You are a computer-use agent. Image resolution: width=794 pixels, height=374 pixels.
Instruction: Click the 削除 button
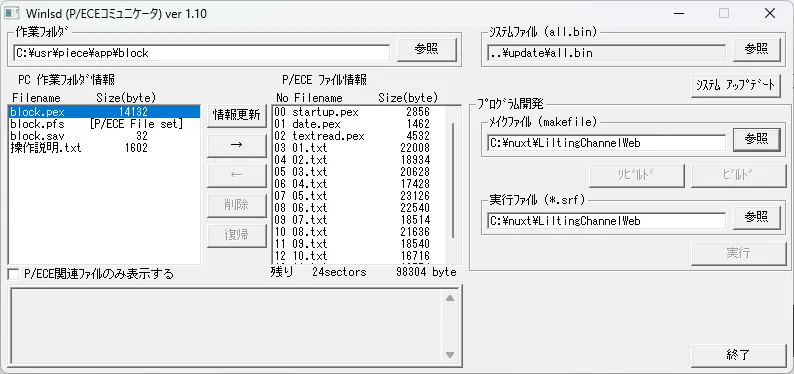236,205
